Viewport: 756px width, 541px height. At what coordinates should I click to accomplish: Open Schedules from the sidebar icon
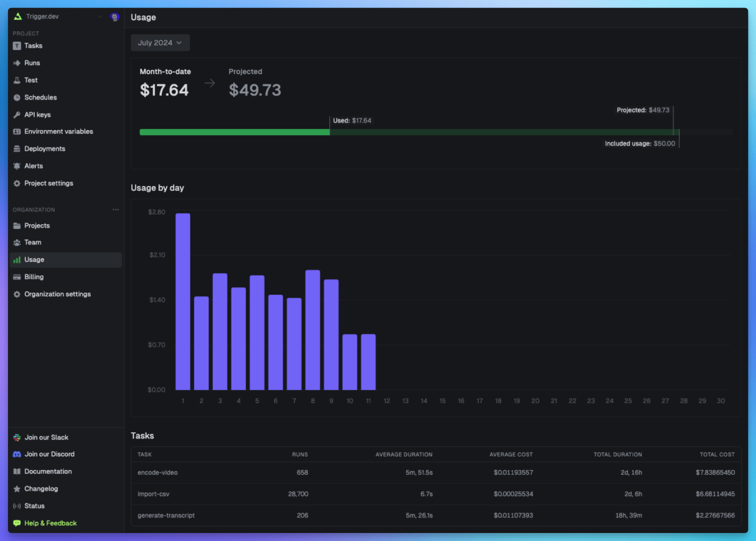tap(16, 97)
